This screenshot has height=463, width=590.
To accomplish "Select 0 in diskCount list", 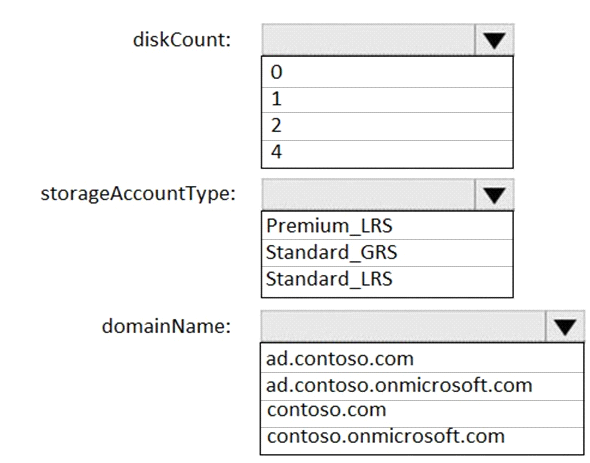I will pos(387,72).
